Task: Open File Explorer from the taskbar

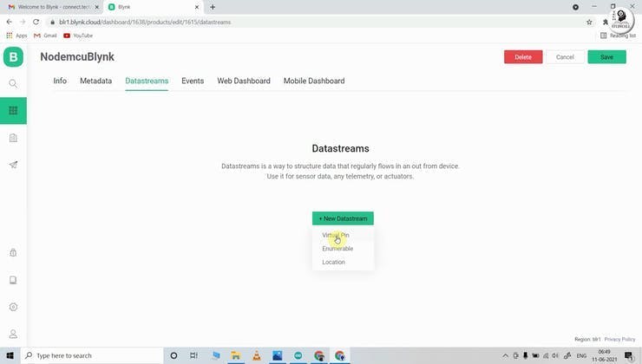Action: click(235, 355)
